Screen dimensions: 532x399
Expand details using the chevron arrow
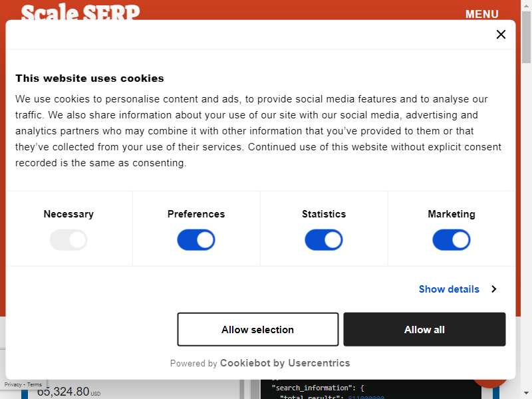(494, 289)
